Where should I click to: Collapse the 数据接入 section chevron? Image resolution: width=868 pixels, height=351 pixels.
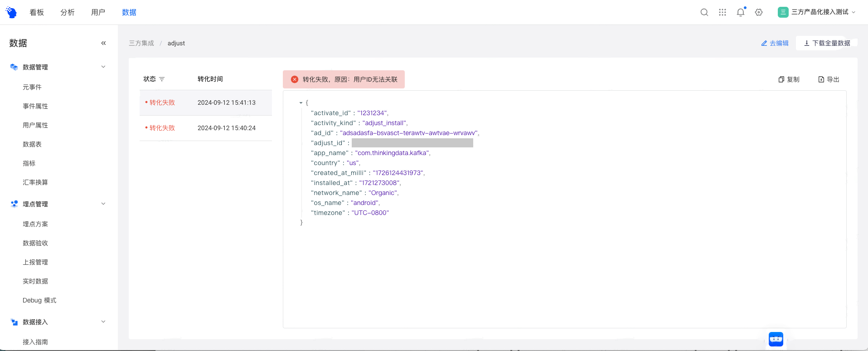click(x=103, y=322)
